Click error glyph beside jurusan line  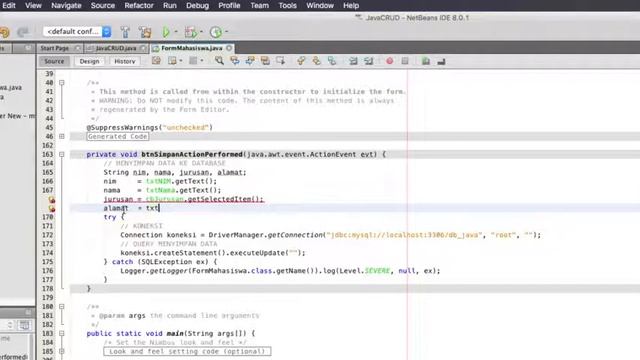pos(52,200)
